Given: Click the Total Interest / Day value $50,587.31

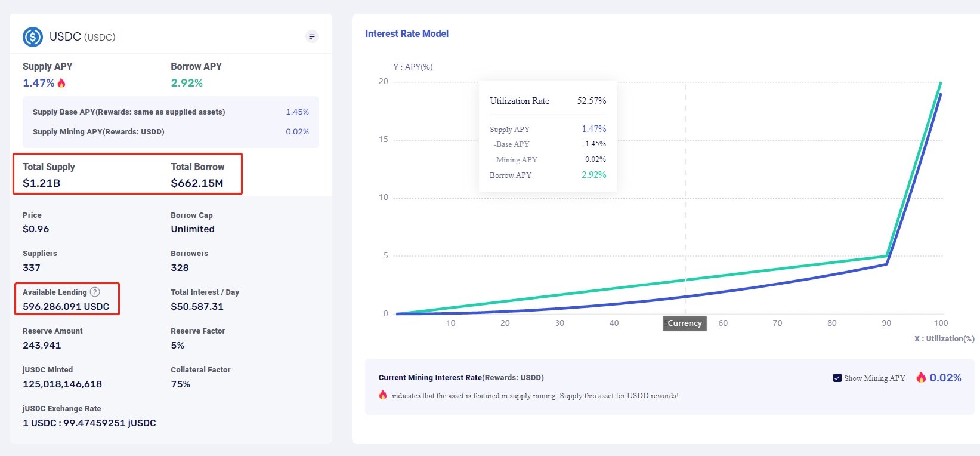Looking at the screenshot, I should pos(197,307).
